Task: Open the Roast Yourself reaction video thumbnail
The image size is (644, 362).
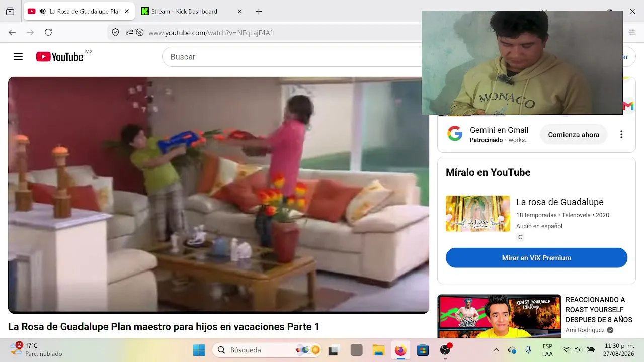Action: coord(499,316)
